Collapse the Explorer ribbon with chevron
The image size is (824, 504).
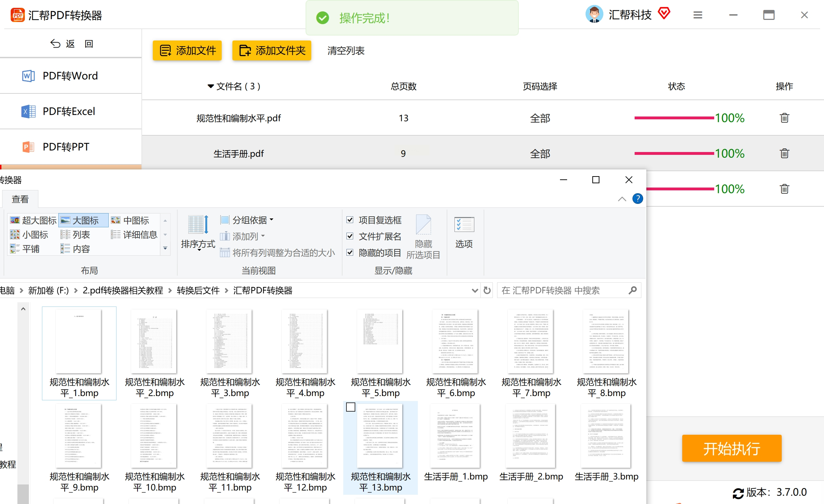click(x=622, y=199)
